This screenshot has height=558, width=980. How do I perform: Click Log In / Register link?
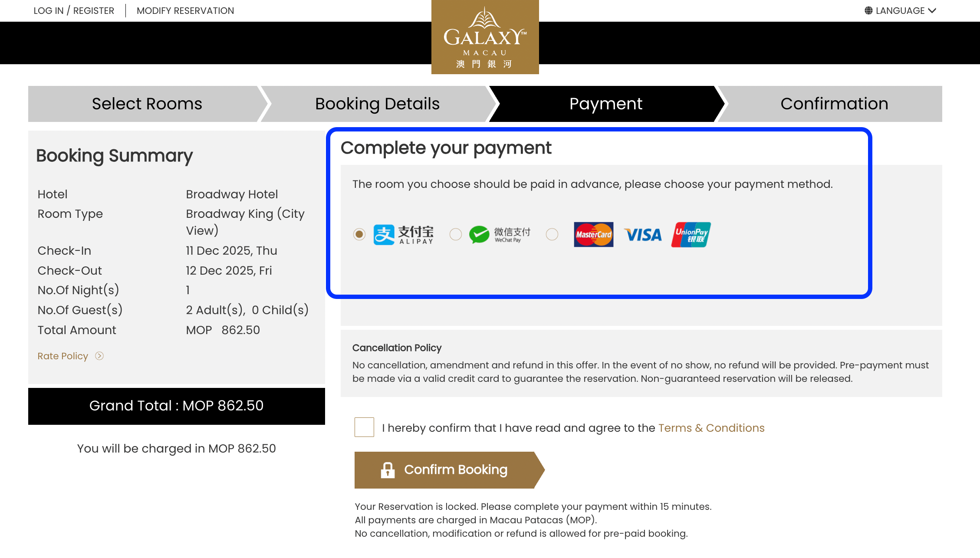(74, 10)
